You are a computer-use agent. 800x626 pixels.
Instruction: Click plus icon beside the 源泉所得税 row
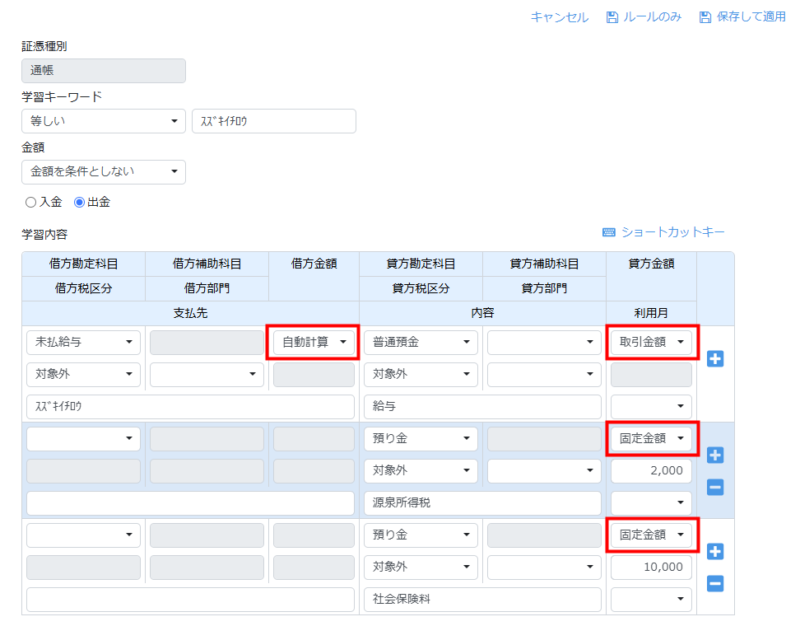(715, 455)
